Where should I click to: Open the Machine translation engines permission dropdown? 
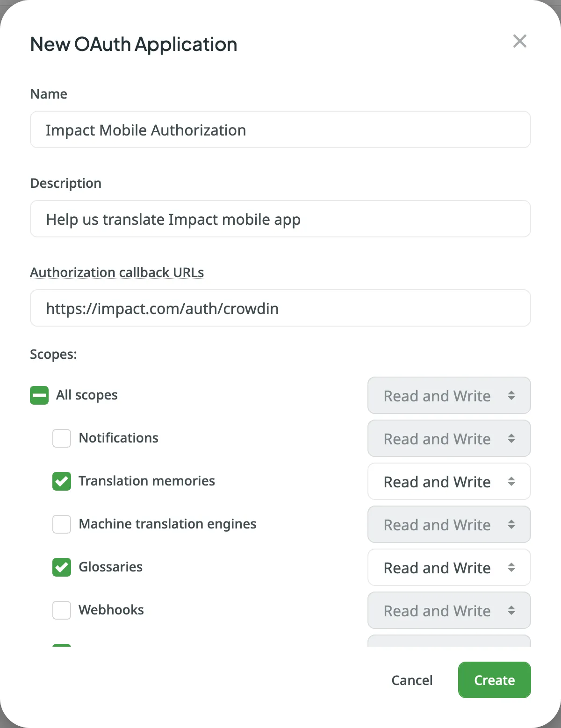[x=448, y=524]
